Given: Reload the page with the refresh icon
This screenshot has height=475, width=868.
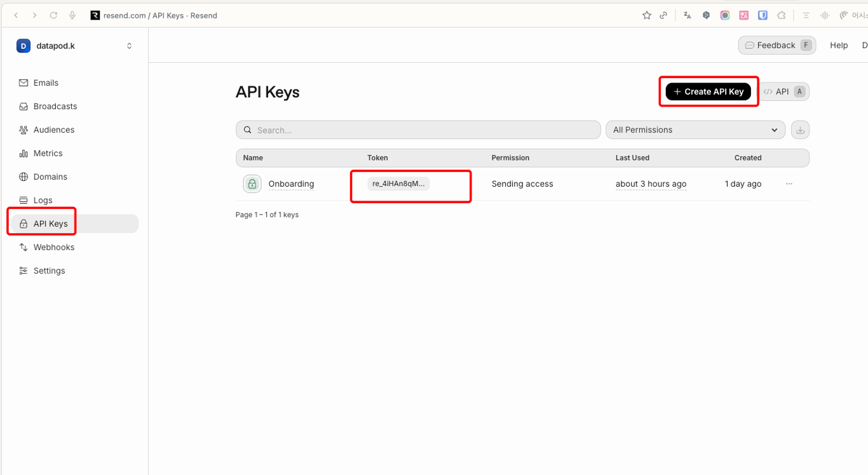Looking at the screenshot, I should tap(53, 15).
